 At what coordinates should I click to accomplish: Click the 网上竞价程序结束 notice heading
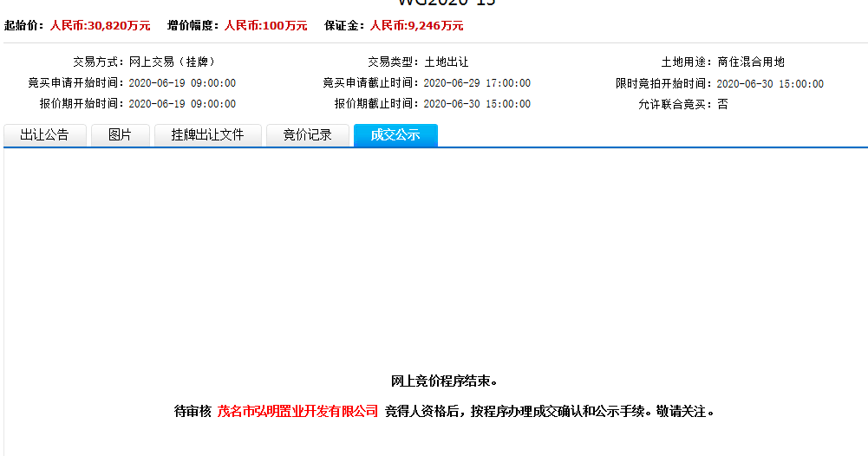(x=445, y=381)
